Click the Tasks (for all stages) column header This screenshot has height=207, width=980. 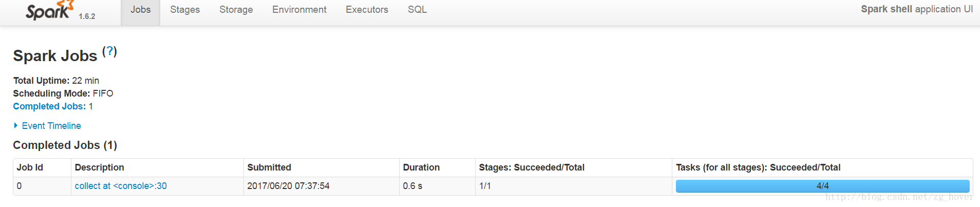click(x=758, y=167)
